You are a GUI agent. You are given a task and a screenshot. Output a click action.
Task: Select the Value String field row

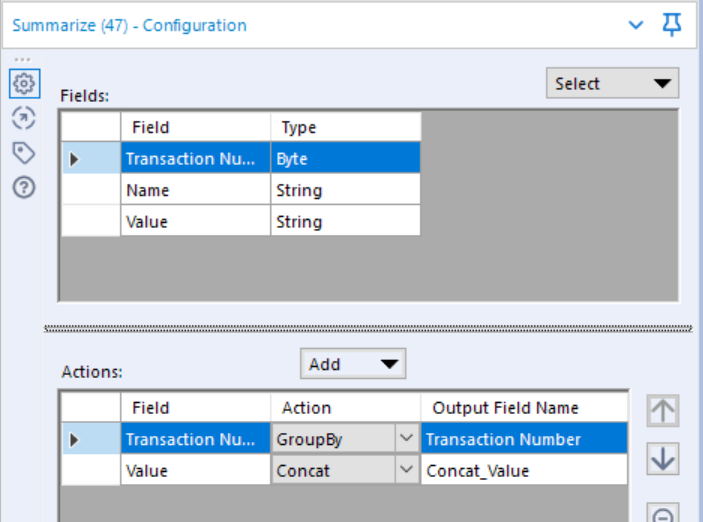pos(241,222)
